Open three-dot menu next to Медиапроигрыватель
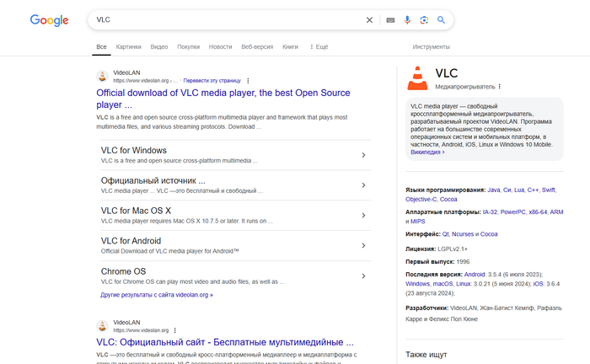The height and width of the screenshot is (364, 590). [500, 86]
